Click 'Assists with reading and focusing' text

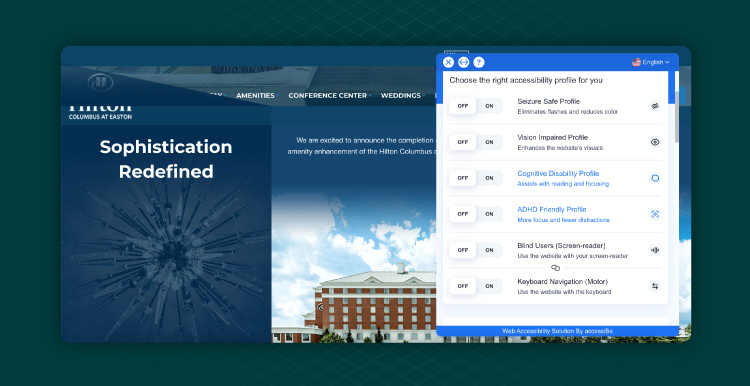(x=563, y=184)
